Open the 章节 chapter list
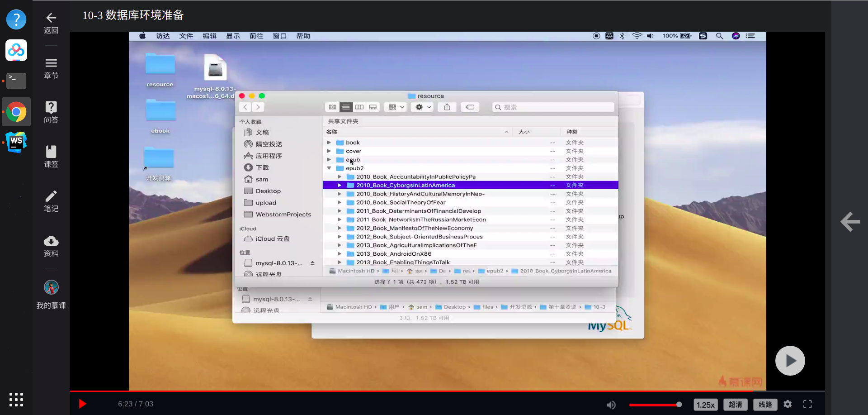The width and height of the screenshot is (868, 415). click(x=51, y=69)
